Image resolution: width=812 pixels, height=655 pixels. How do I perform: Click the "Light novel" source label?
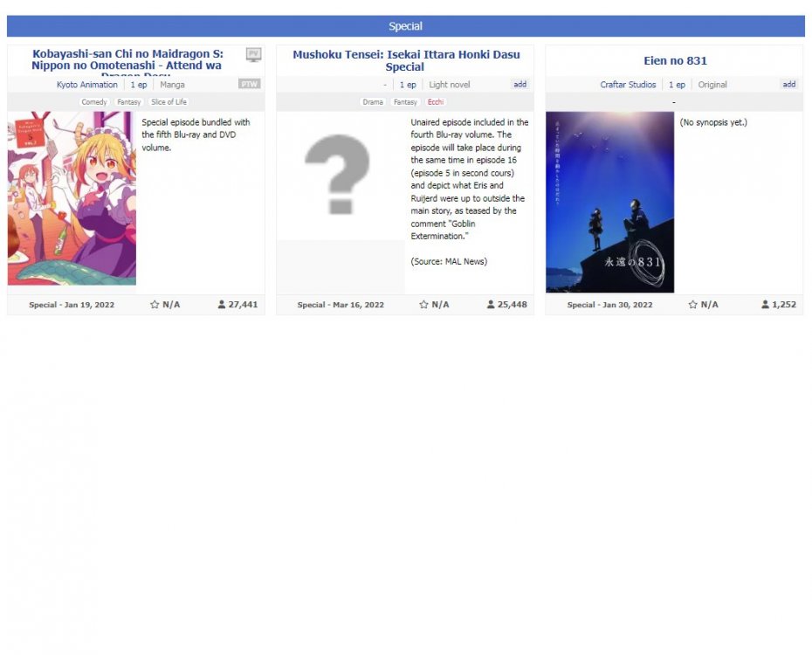pyautogui.click(x=450, y=85)
